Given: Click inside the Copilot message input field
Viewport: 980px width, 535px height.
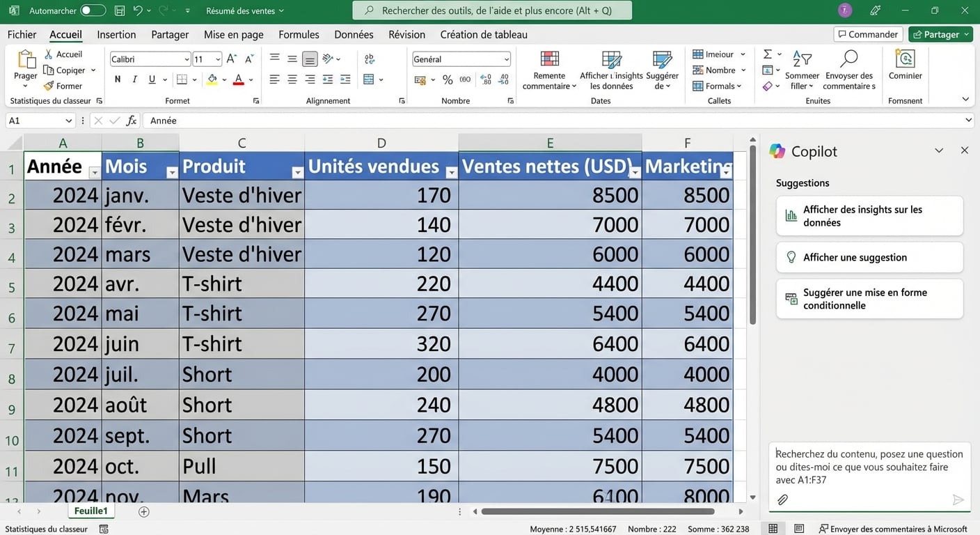Looking at the screenshot, I should tap(869, 467).
